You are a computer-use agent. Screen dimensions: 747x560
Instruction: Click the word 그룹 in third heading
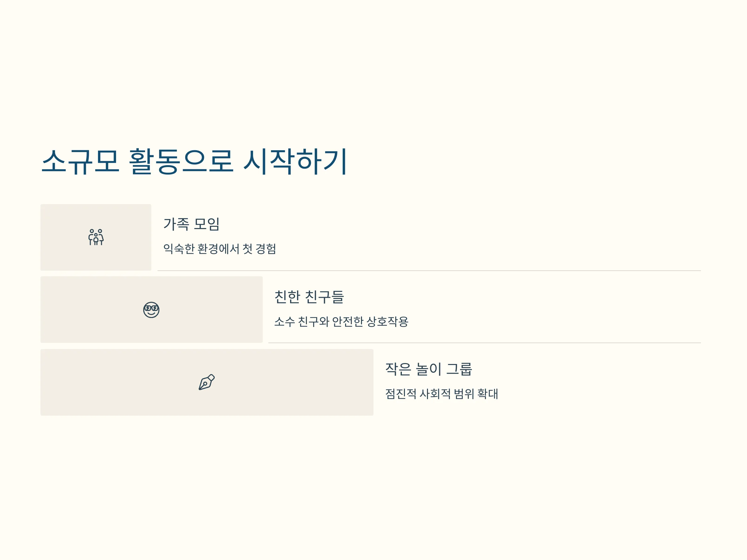point(459,369)
